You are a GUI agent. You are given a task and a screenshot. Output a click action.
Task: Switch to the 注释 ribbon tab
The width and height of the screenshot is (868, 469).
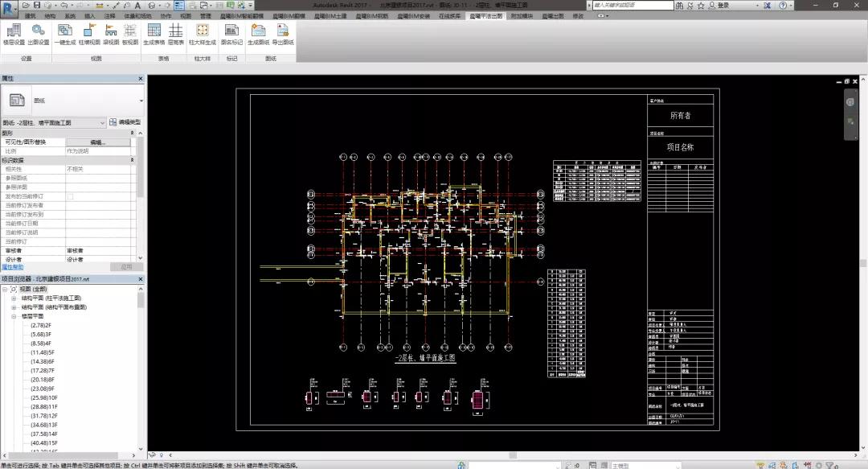pos(110,16)
